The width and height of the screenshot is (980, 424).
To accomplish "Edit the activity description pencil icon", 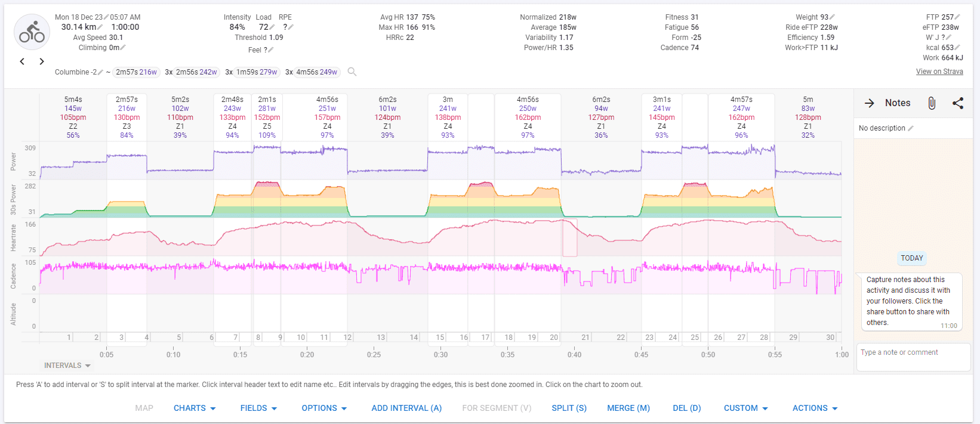I will (911, 128).
